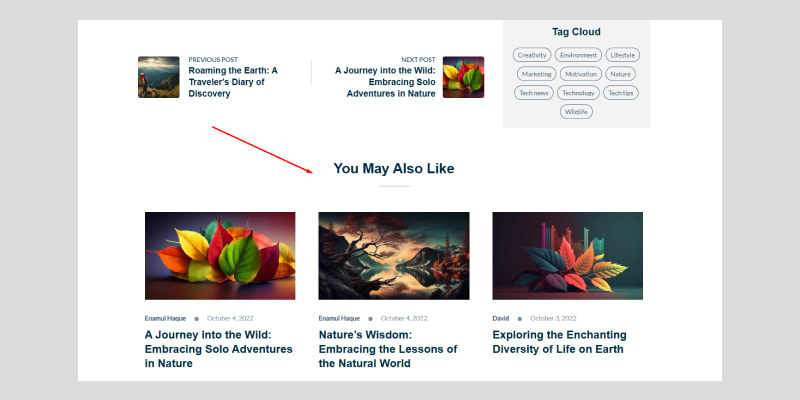800x400 pixels.
Task: Click October 4, 2022 date on Journey card
Action: pos(230,318)
